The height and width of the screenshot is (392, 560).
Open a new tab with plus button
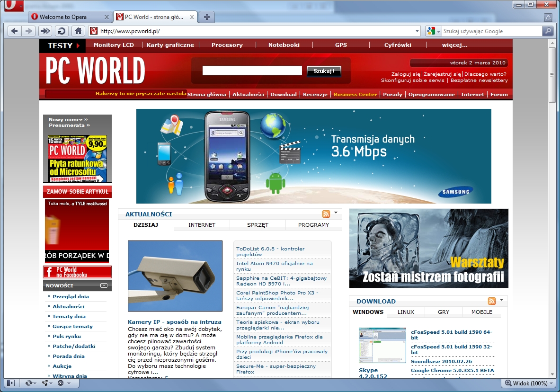pos(206,17)
